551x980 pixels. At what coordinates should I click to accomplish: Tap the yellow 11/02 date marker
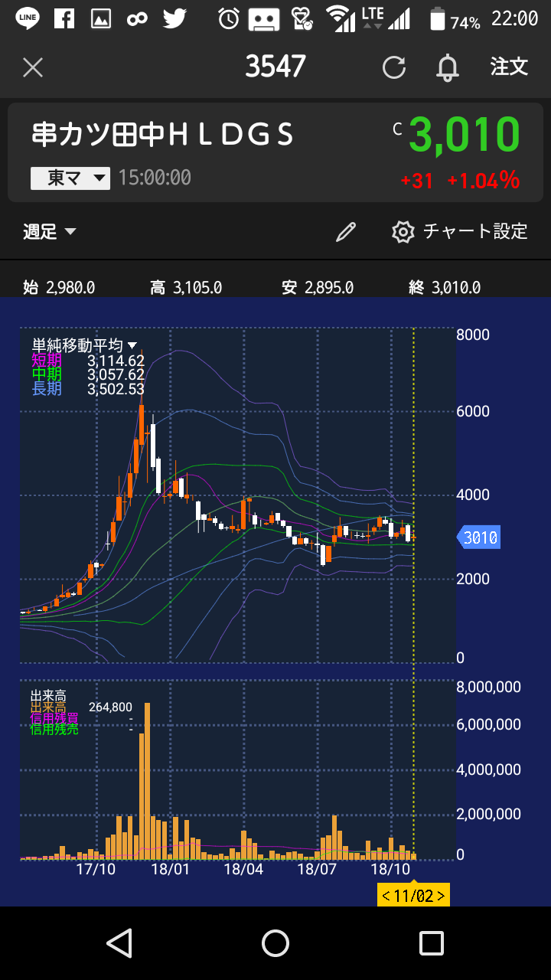tap(413, 895)
